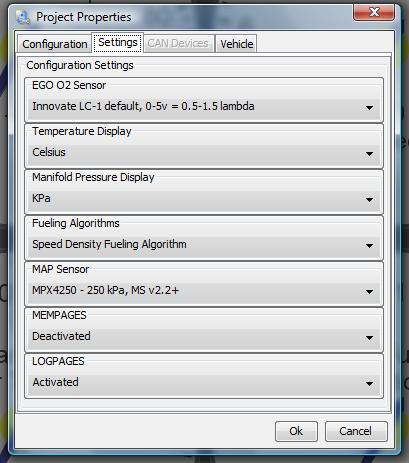This screenshot has width=409, height=463.
Task: Expand the EGO O2 Sensor dropdown arrow
Action: point(369,108)
